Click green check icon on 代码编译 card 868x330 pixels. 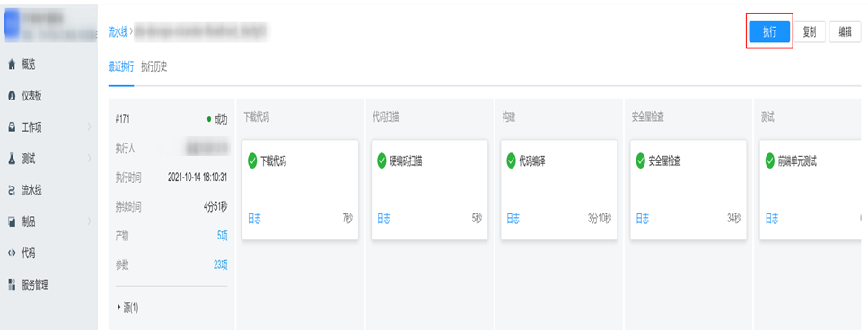512,161
